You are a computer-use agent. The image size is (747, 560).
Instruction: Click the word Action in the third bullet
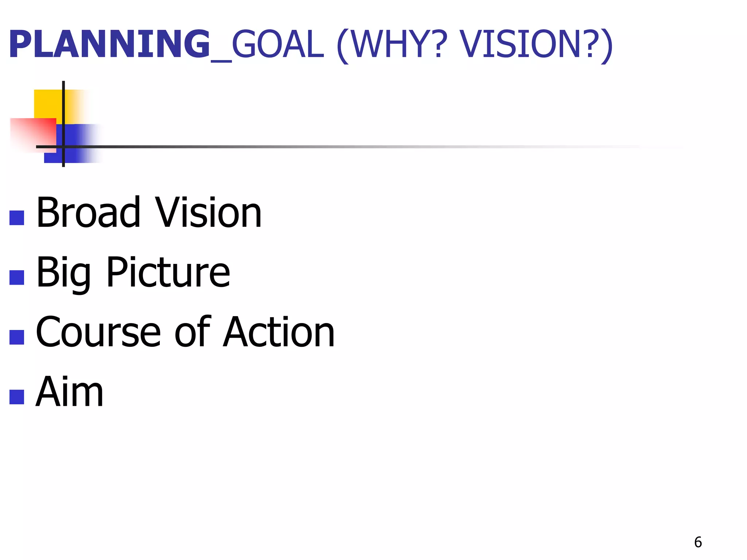[x=279, y=332]
